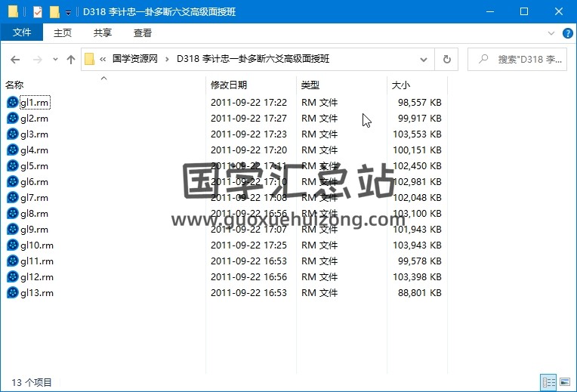The width and height of the screenshot is (577, 392).
Task: Open the address bar history dropdown
Action: click(427, 59)
